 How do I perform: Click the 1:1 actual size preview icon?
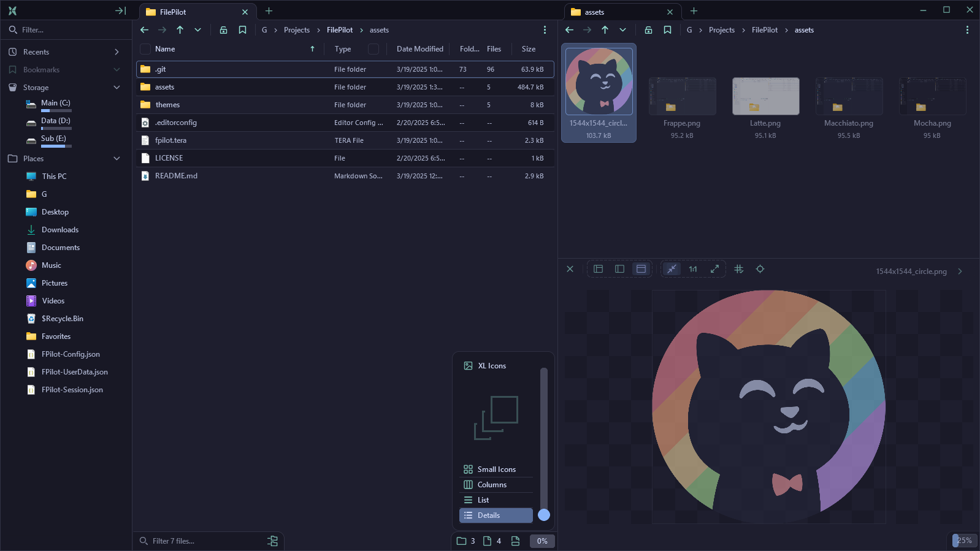693,269
